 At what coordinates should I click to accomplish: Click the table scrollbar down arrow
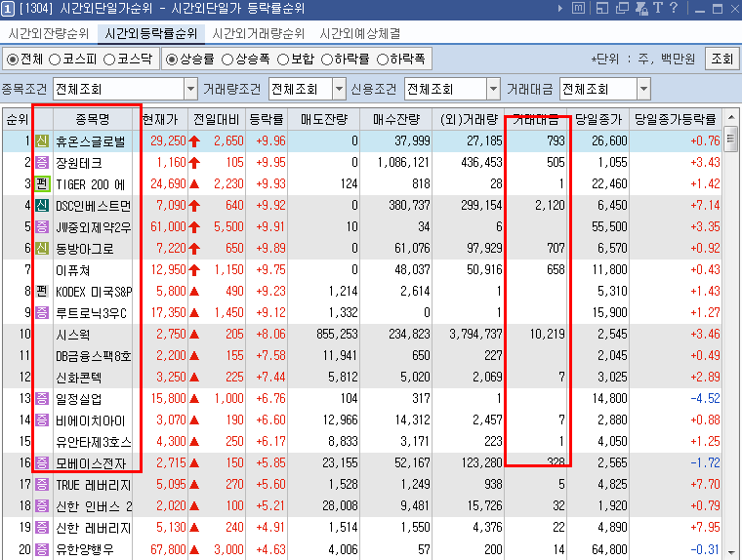click(x=731, y=552)
